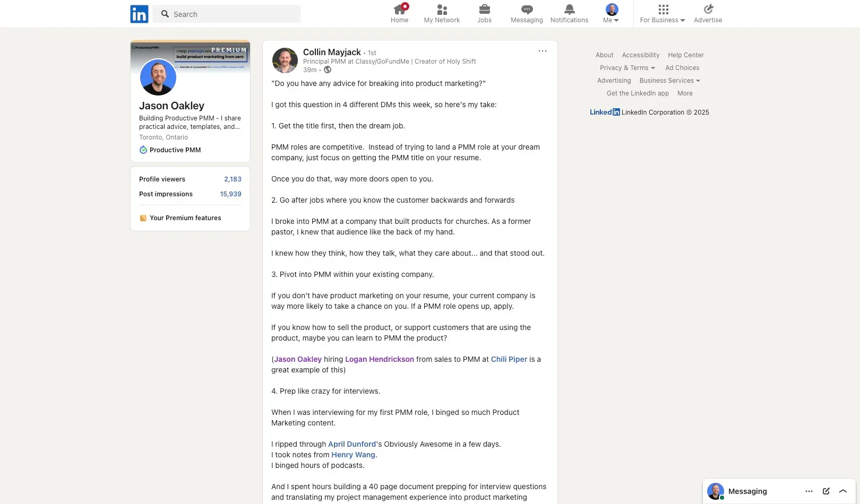Open the Chili Piper mention link
Viewport: 860px width, 504px height.
tap(509, 359)
